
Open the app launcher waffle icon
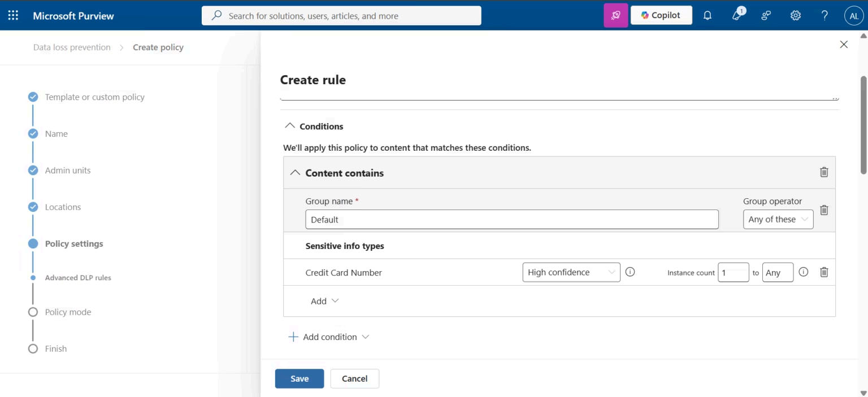[13, 15]
